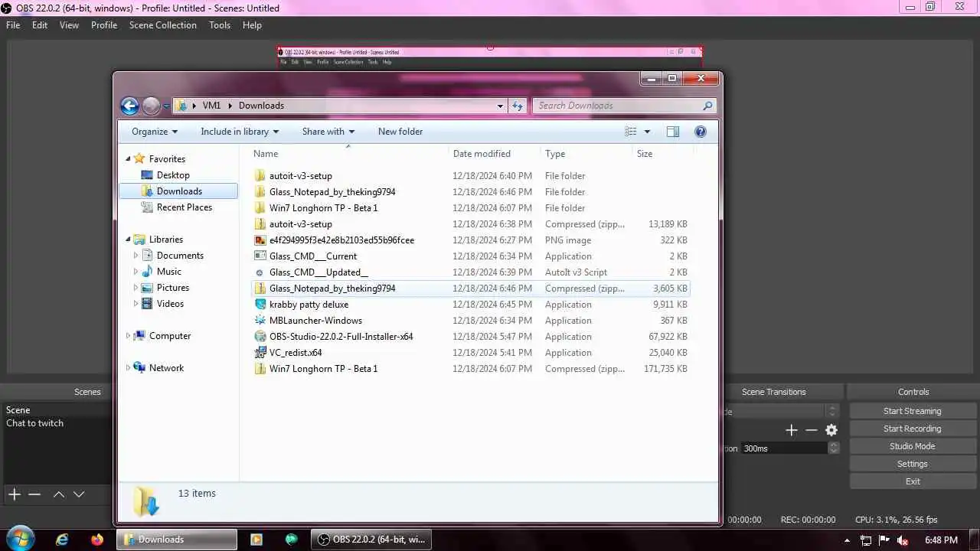Select Downloads under Favorites
Viewport: 980px width, 551px height.
(x=178, y=191)
